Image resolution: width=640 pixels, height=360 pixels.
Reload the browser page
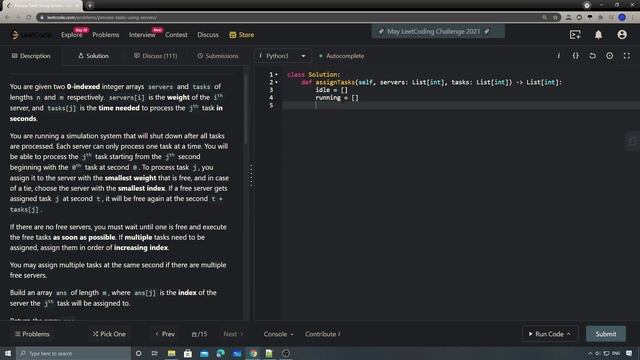tap(29, 18)
